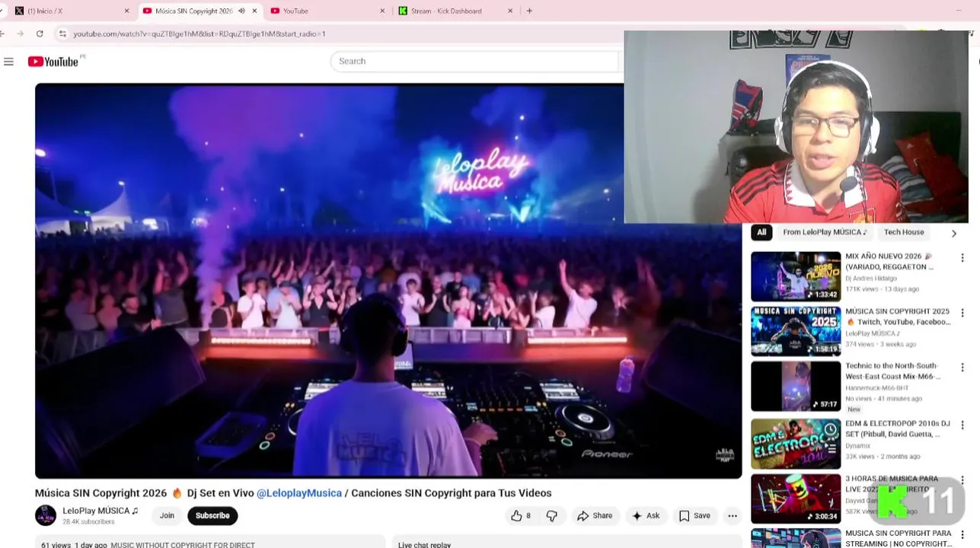
Task: Expand the video description box
Action: tap(210, 541)
